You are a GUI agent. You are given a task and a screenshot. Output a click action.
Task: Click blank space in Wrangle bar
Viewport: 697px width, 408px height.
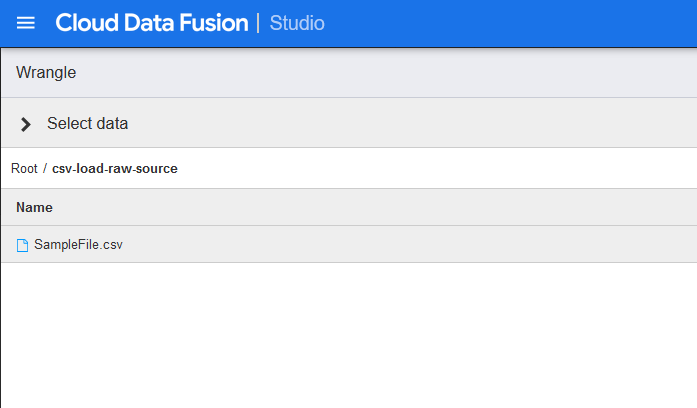point(387,72)
